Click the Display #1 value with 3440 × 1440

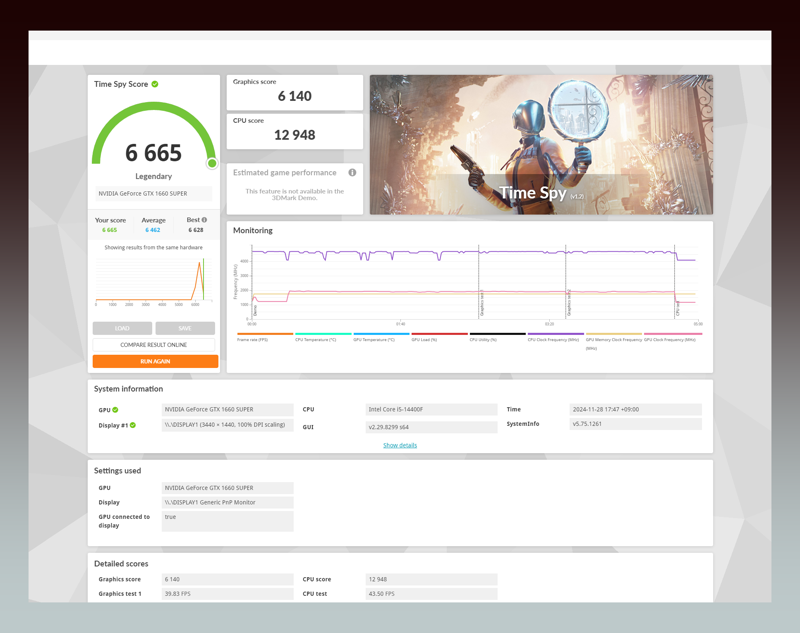click(x=228, y=425)
